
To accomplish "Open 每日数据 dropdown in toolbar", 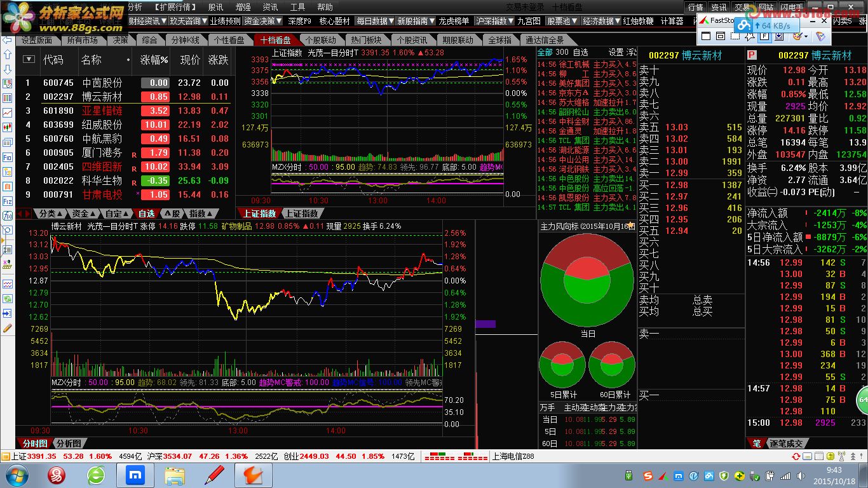I will [x=374, y=21].
